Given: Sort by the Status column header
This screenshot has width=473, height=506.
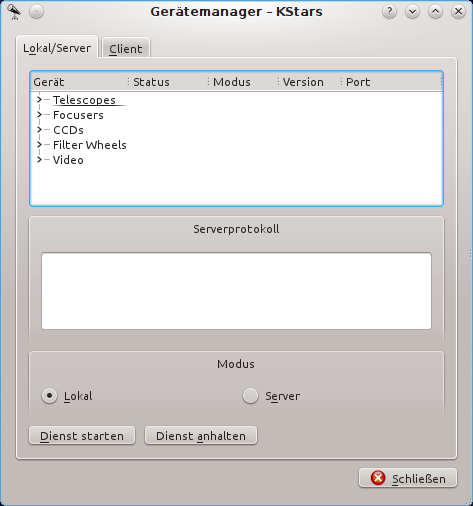Looking at the screenshot, I should tap(167, 82).
